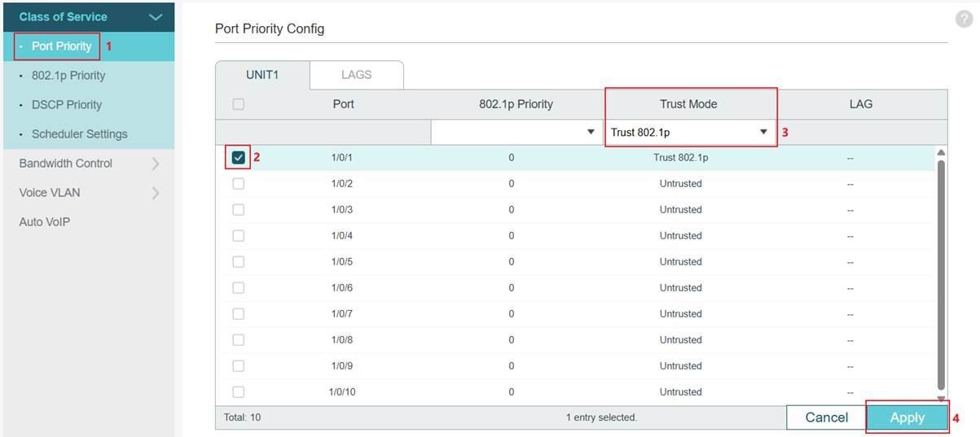Screen dimensions: 980x437
Task: Check the port 1/0/3 checkbox
Action: [238, 210]
